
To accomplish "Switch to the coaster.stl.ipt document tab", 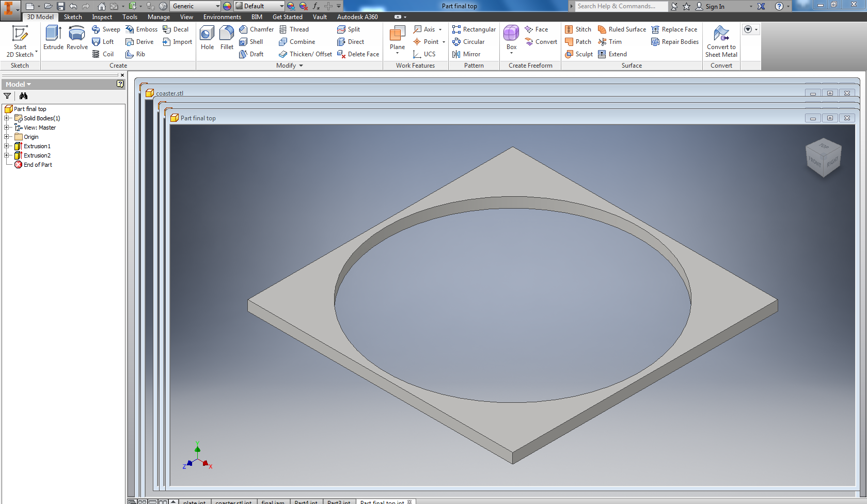I will pos(233,501).
